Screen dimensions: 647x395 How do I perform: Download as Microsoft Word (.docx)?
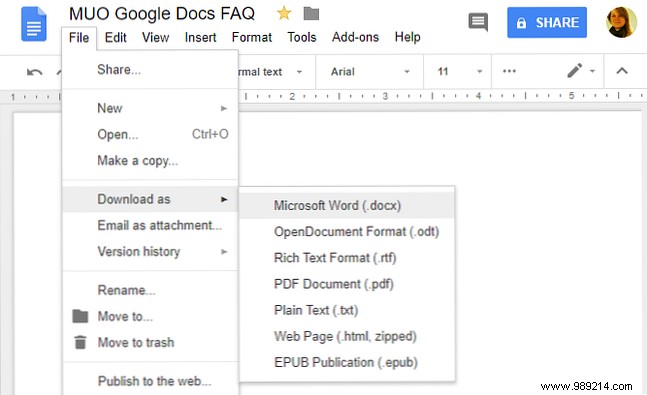coord(347,206)
